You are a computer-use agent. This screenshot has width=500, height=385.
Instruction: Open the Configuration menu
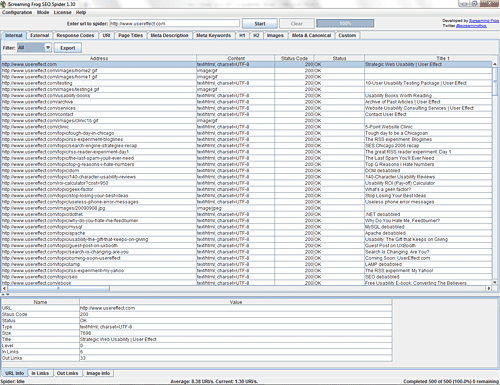(x=17, y=12)
